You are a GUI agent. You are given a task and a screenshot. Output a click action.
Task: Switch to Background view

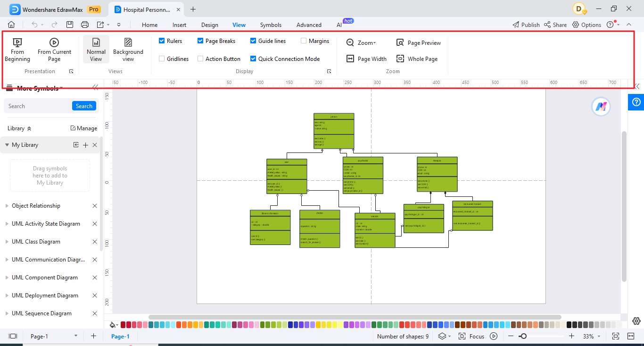point(128,50)
